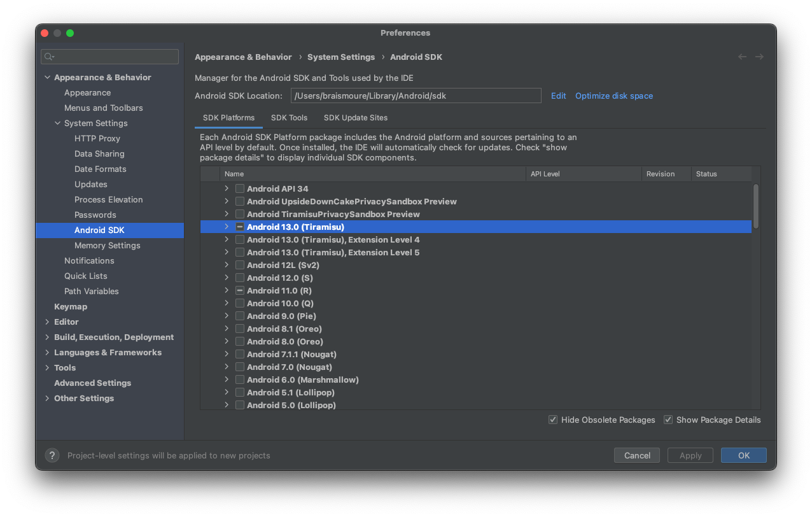This screenshot has height=517, width=812.
Task: Sort by the Status column header
Action: coord(722,174)
